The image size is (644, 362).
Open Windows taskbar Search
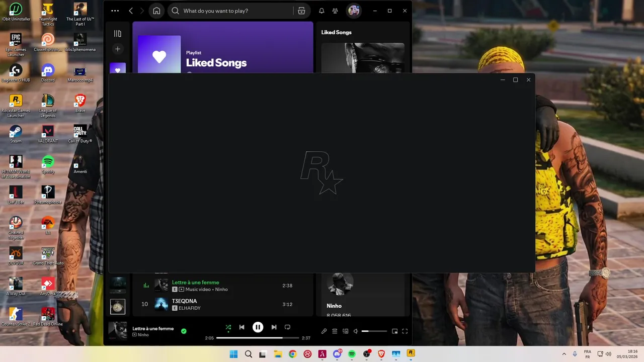[x=249, y=354]
